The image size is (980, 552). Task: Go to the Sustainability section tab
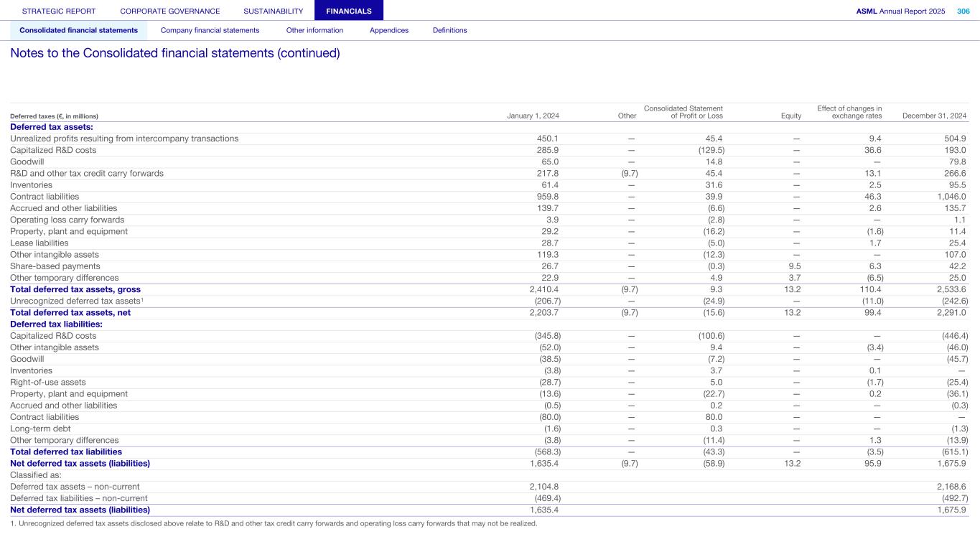(x=273, y=11)
